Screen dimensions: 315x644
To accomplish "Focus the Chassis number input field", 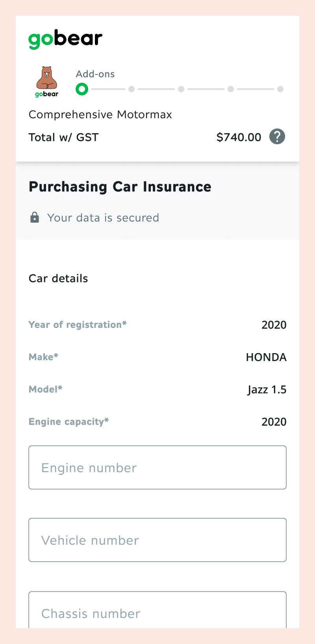I will 157,610.
